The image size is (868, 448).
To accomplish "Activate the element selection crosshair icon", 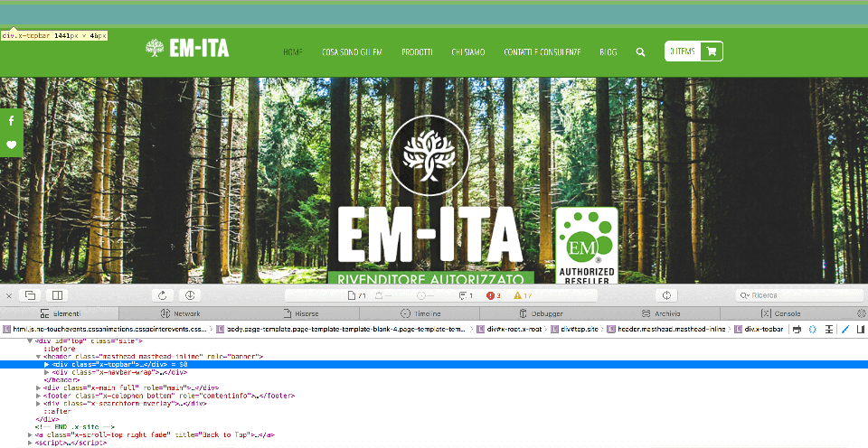I will 666,295.
